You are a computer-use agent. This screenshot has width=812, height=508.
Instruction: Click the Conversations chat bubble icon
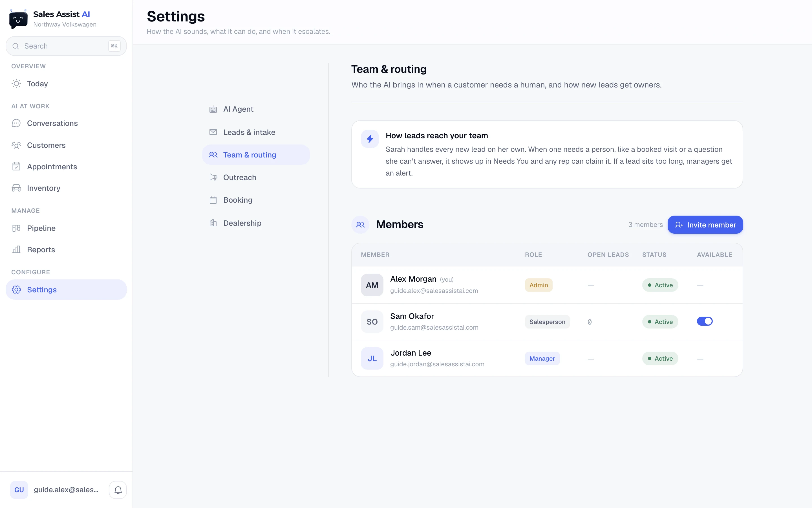(16, 123)
